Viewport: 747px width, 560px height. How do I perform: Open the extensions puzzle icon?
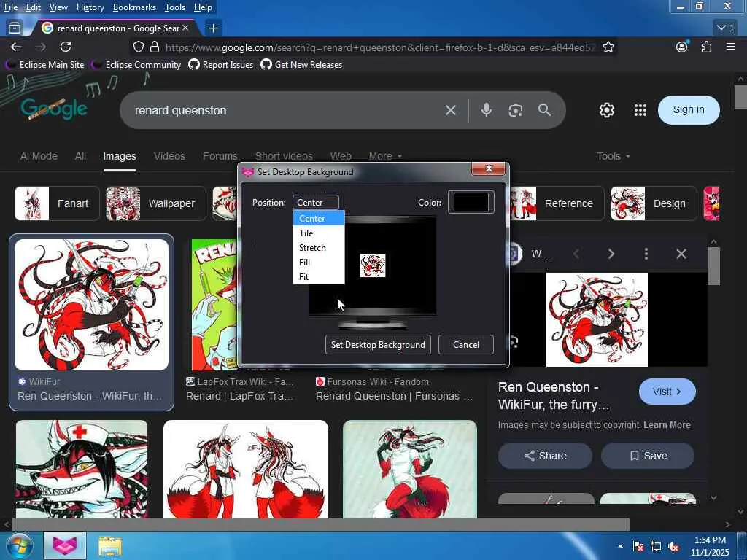coord(706,47)
